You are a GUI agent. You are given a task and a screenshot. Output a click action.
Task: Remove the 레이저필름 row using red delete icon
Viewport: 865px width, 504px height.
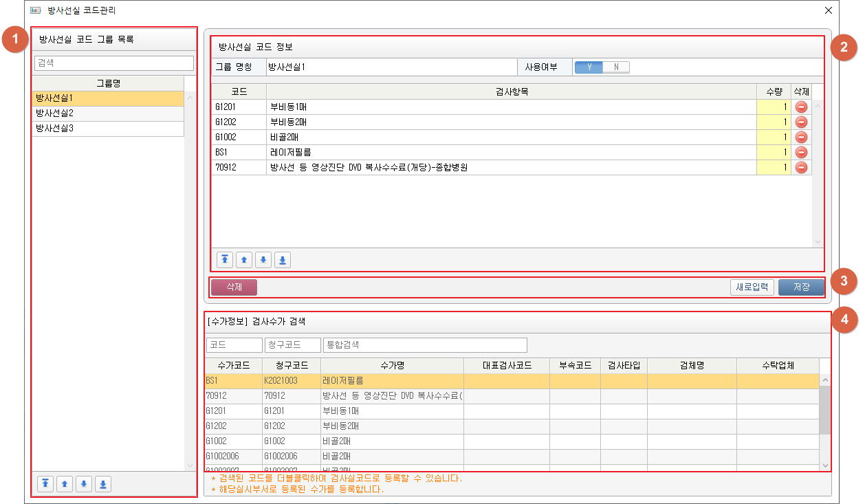tap(801, 152)
